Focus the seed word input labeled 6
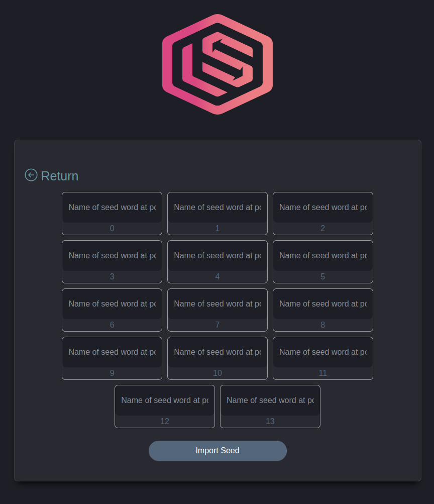Screen dimensions: 434x504 tap(112, 304)
